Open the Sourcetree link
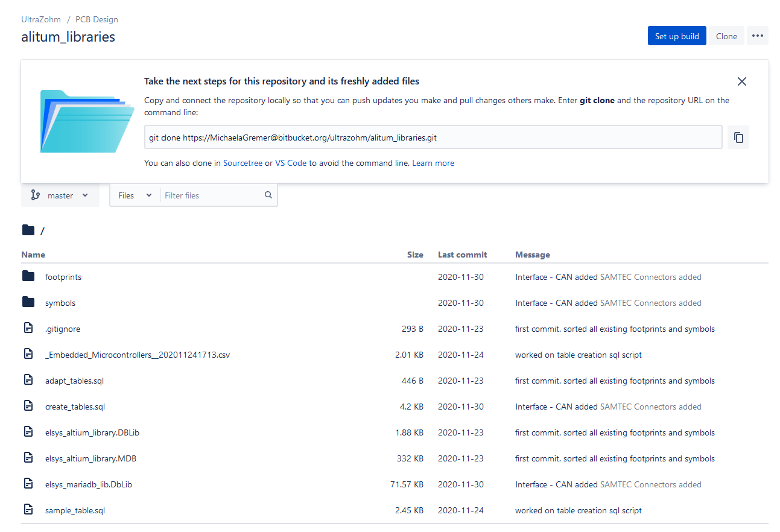Screen dimensions: 780x532 pos(243,162)
